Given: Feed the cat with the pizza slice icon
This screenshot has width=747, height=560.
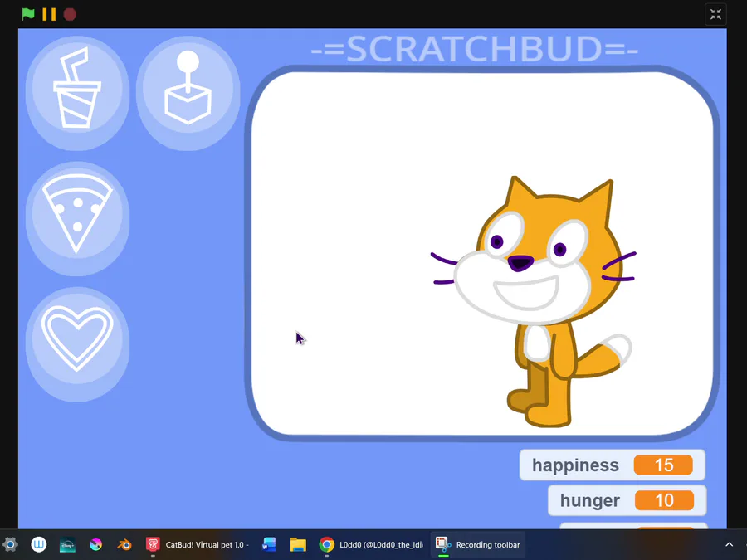Looking at the screenshot, I should pos(77,217).
